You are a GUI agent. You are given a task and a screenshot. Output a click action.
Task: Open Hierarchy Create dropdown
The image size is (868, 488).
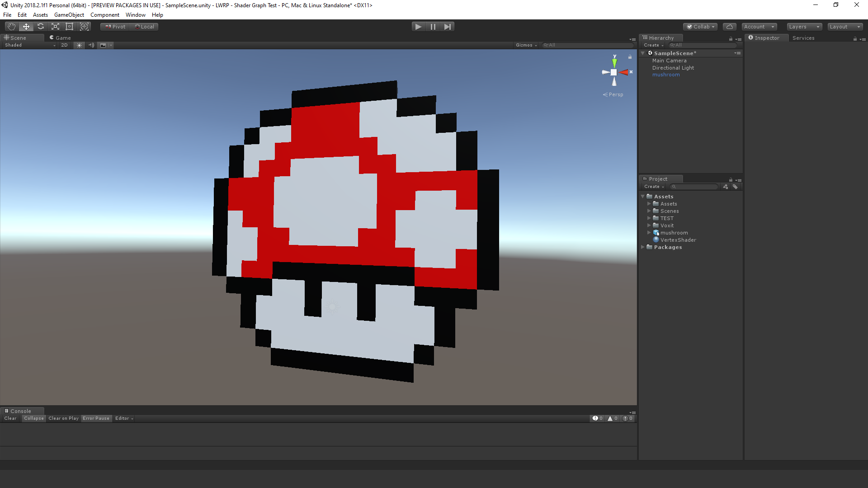click(654, 45)
